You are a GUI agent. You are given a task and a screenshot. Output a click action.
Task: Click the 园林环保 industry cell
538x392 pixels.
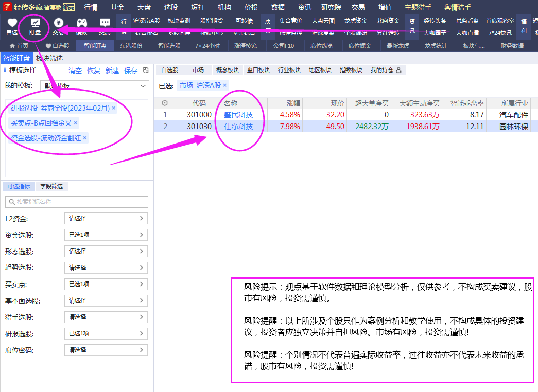pos(514,127)
